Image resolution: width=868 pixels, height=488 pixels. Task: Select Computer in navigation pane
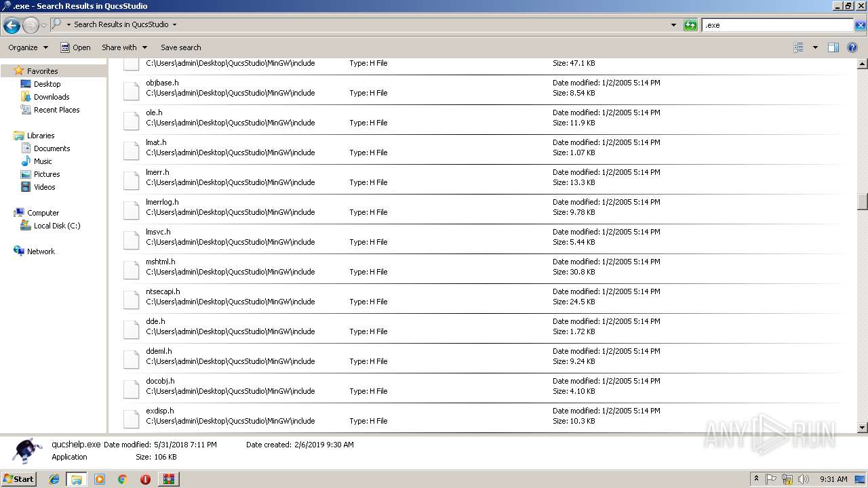(x=43, y=213)
